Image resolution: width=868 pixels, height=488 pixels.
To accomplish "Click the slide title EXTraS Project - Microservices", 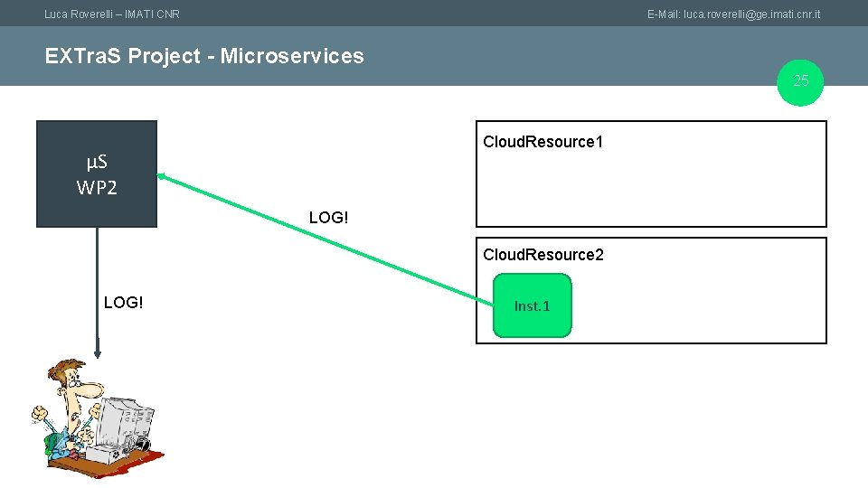I will tap(204, 56).
